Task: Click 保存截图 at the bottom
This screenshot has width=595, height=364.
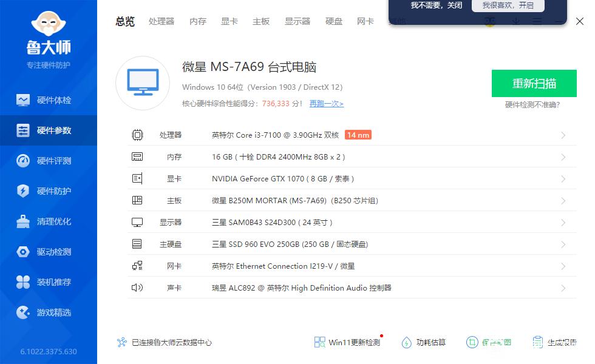Action: tap(489, 342)
